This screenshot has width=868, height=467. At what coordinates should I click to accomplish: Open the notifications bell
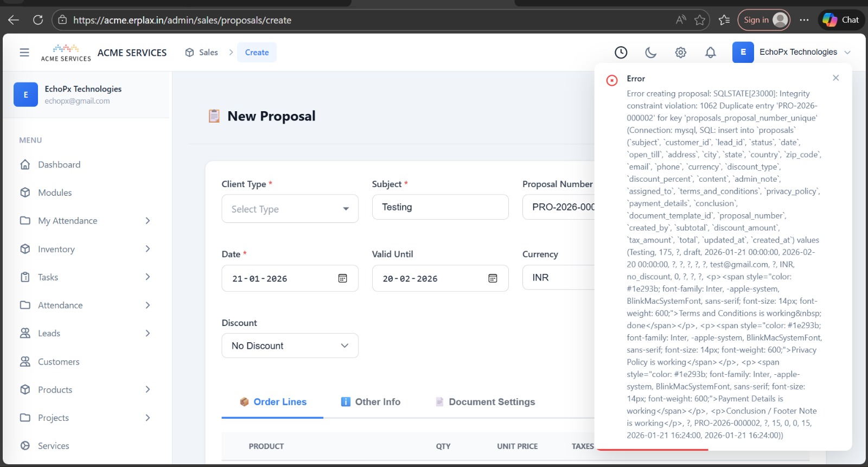click(x=710, y=53)
